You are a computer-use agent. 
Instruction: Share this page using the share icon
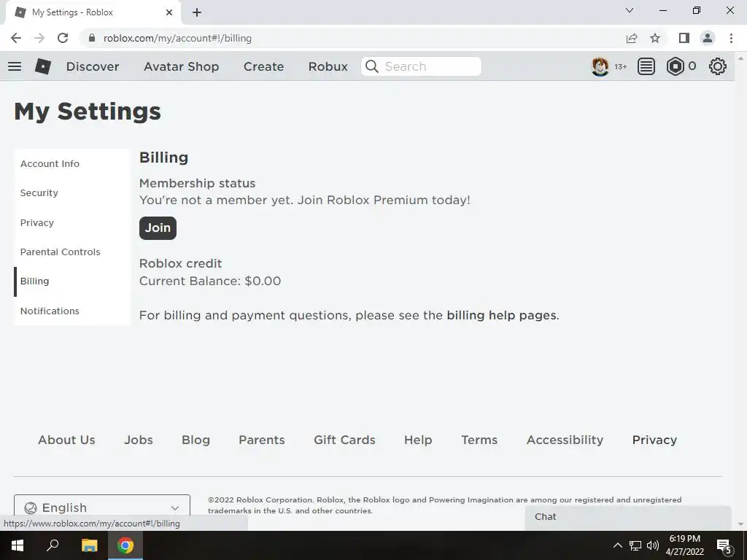pos(632,38)
